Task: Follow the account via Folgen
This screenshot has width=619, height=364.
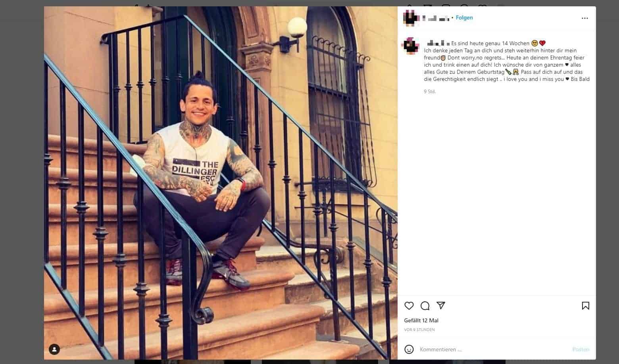Action: 464,18
